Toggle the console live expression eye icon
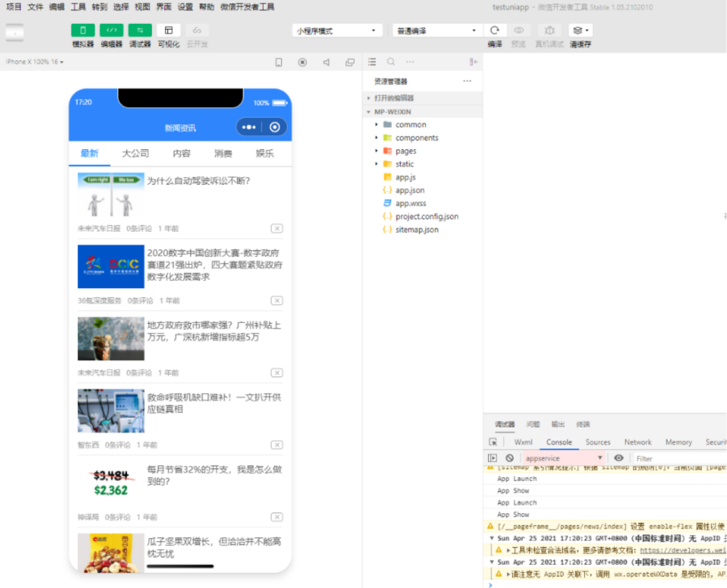 tap(618, 458)
